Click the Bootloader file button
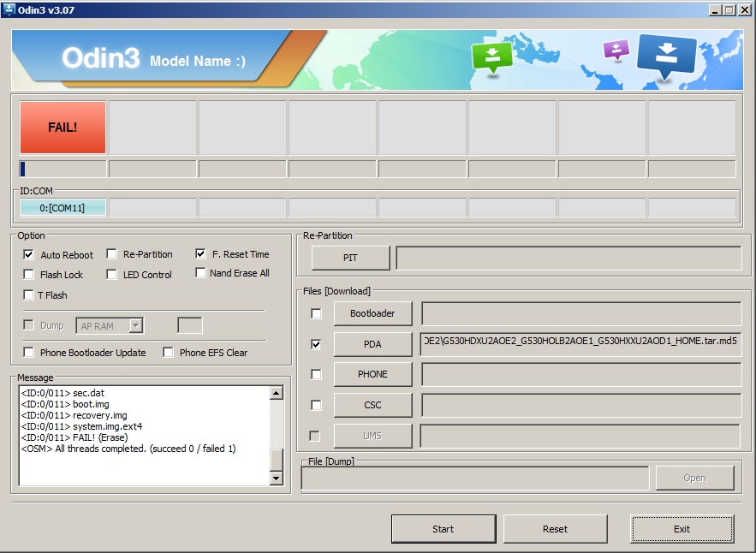Screen dimensions: 756x553 click(x=372, y=313)
